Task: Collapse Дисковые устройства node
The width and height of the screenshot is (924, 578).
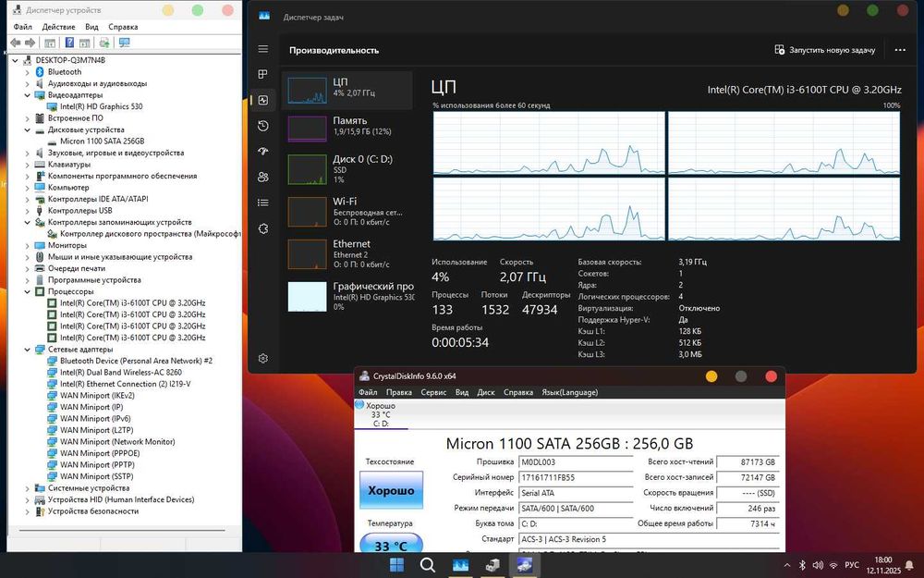Action: click(x=27, y=129)
